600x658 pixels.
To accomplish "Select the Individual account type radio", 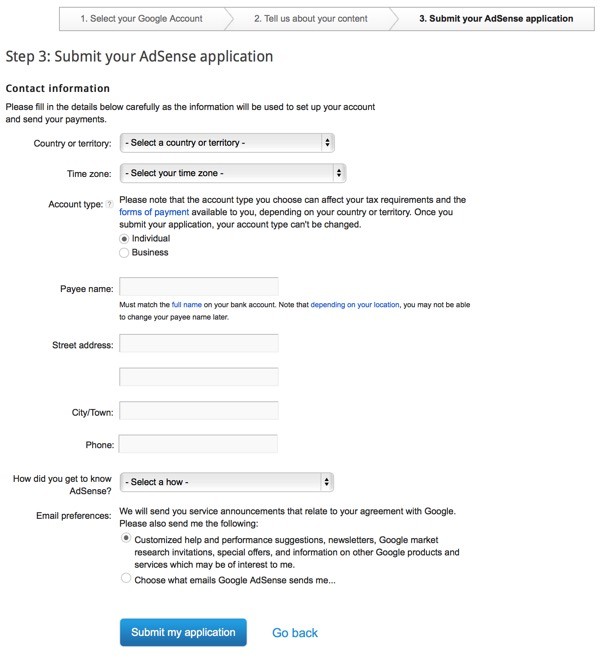I will [124, 239].
